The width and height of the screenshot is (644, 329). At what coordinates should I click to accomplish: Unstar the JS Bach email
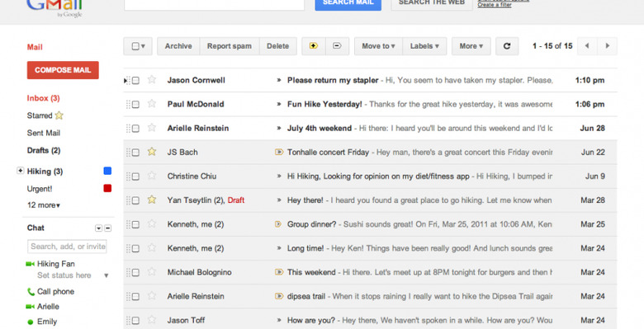coord(152,152)
